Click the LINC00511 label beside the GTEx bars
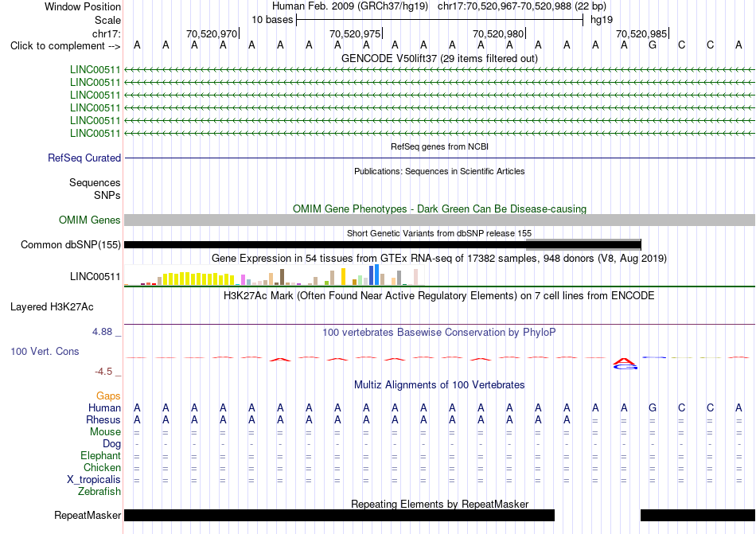This screenshot has width=756, height=534. (95, 277)
